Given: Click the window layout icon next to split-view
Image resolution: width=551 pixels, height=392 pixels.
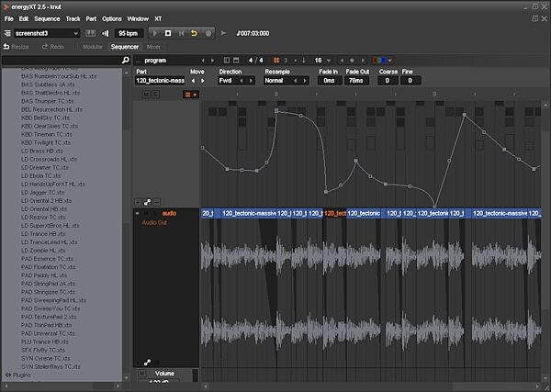Looking at the screenshot, I should click(x=236, y=61).
